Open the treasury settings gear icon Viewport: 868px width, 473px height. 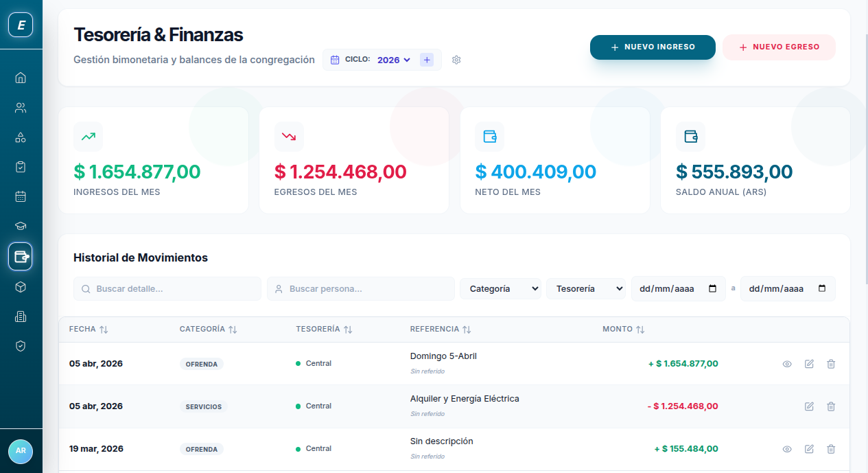(456, 60)
